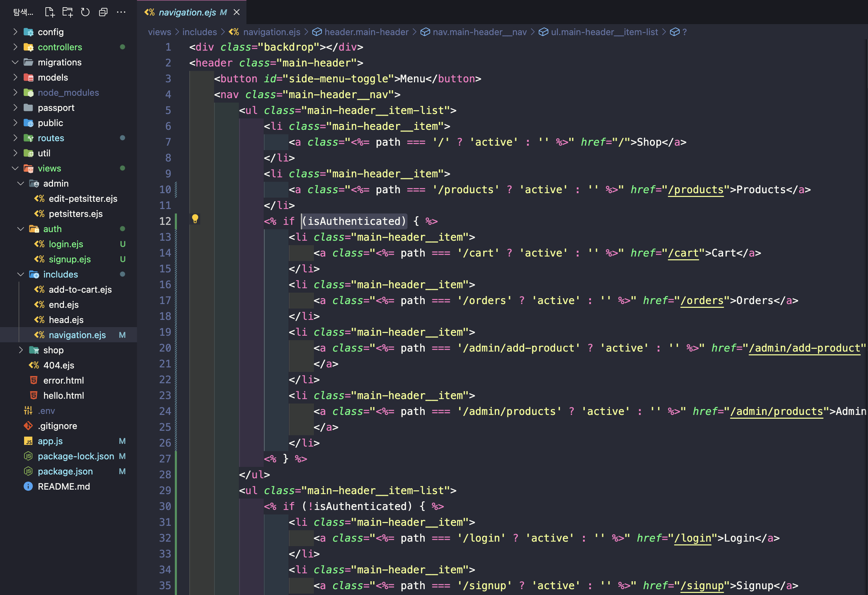This screenshot has height=595, width=868.
Task: Click the lightbulb quick fix on line 12
Action: pos(196,219)
